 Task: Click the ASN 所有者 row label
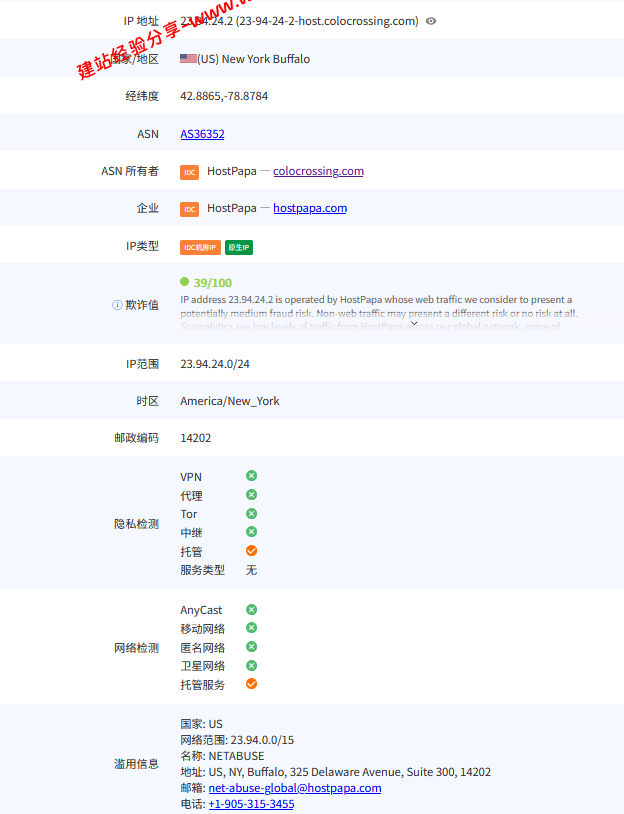pyautogui.click(x=130, y=171)
